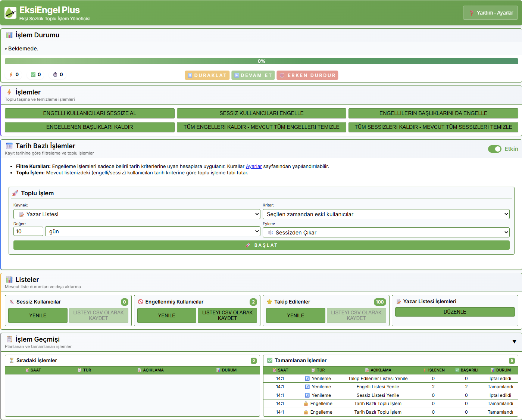Open the gün unit dropdown
Viewport: 522px width, 420px height.
[x=153, y=231]
